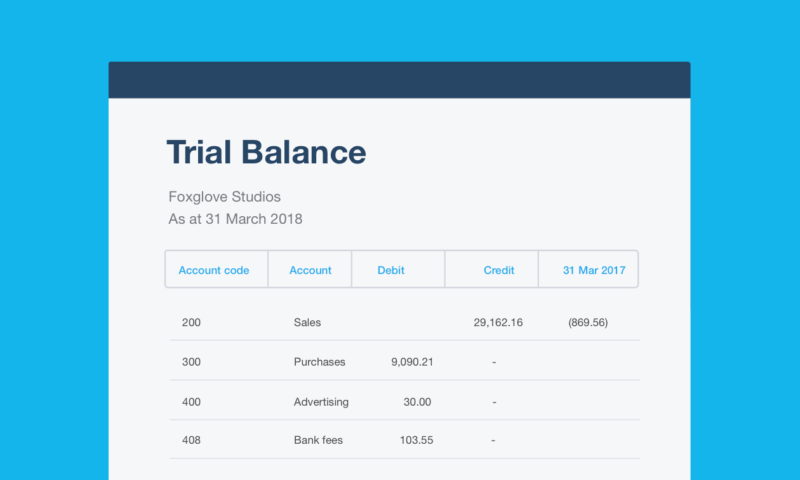Sort by the Account column header

[310, 270]
